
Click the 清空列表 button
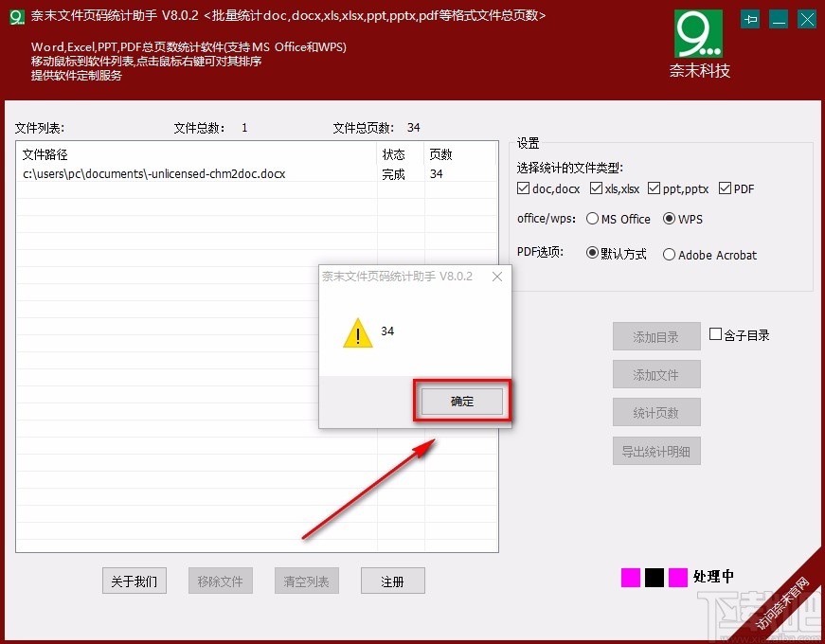pyautogui.click(x=307, y=581)
